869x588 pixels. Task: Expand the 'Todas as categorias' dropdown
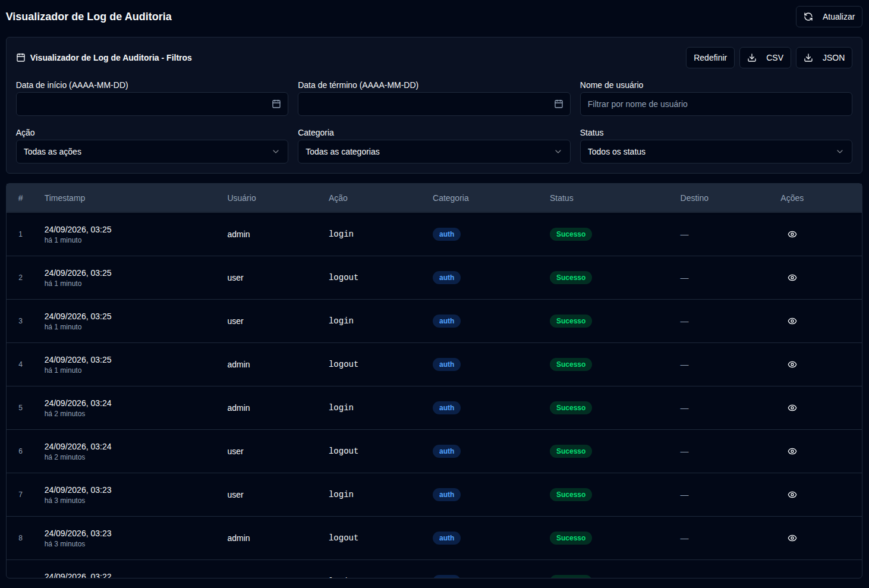pyautogui.click(x=434, y=152)
